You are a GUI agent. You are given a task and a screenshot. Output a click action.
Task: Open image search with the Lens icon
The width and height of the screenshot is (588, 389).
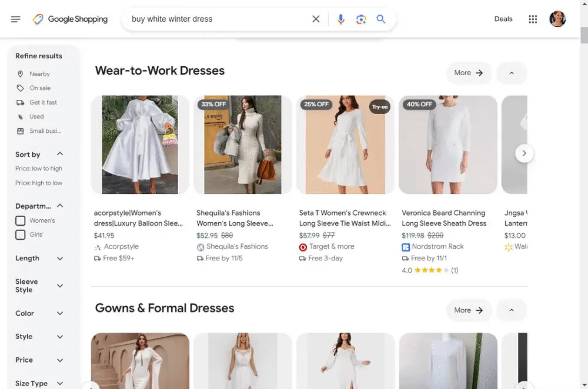click(361, 19)
